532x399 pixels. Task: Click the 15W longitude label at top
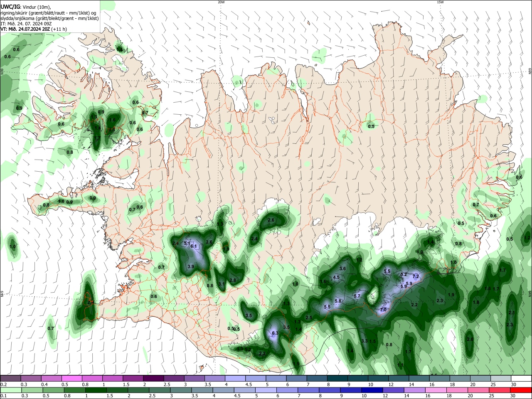pos(440,2)
